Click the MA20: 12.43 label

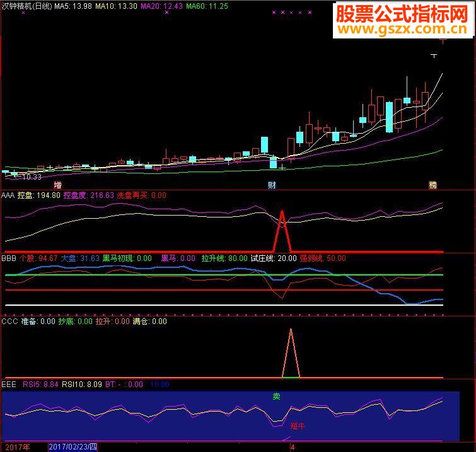162,6
